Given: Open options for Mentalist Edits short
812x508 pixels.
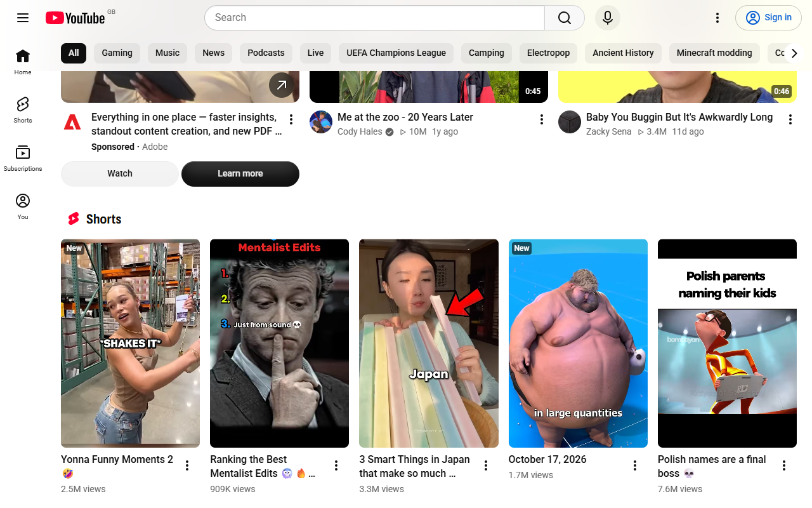Looking at the screenshot, I should (336, 465).
